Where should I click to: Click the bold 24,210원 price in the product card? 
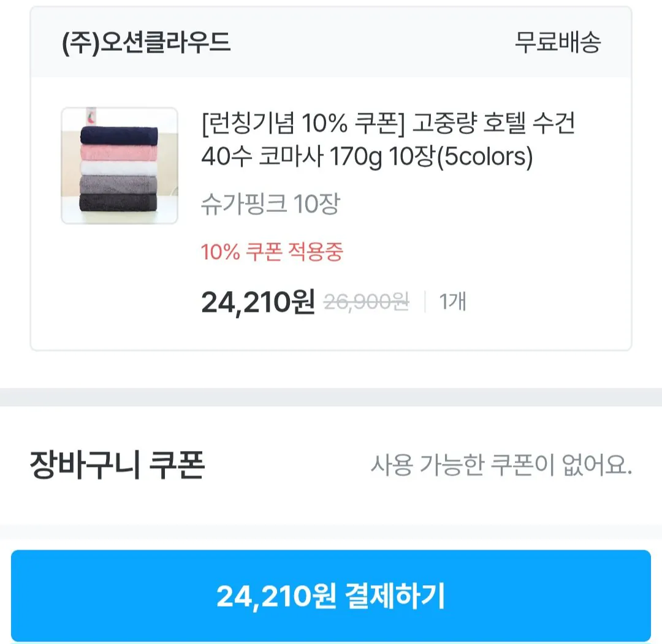click(x=257, y=301)
